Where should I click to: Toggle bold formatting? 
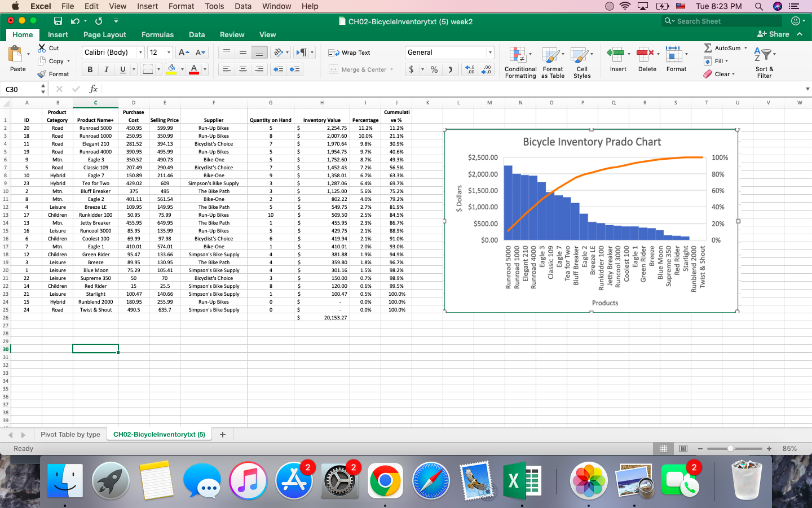[90, 69]
